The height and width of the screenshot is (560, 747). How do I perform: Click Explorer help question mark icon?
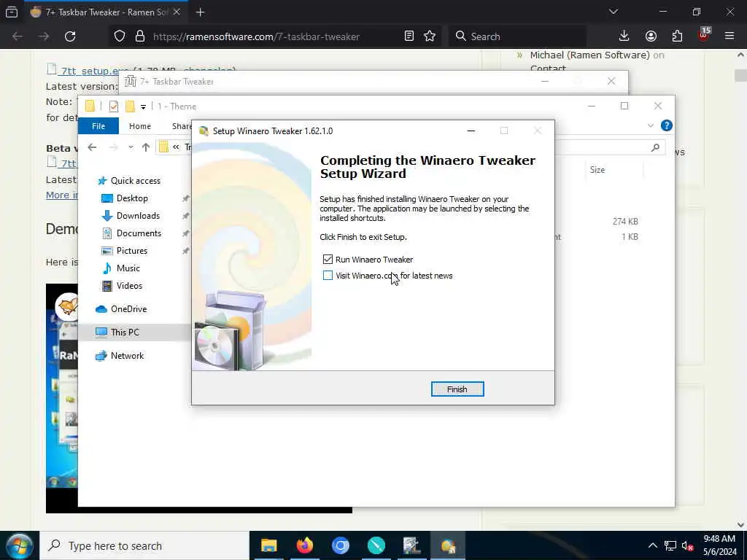click(667, 125)
